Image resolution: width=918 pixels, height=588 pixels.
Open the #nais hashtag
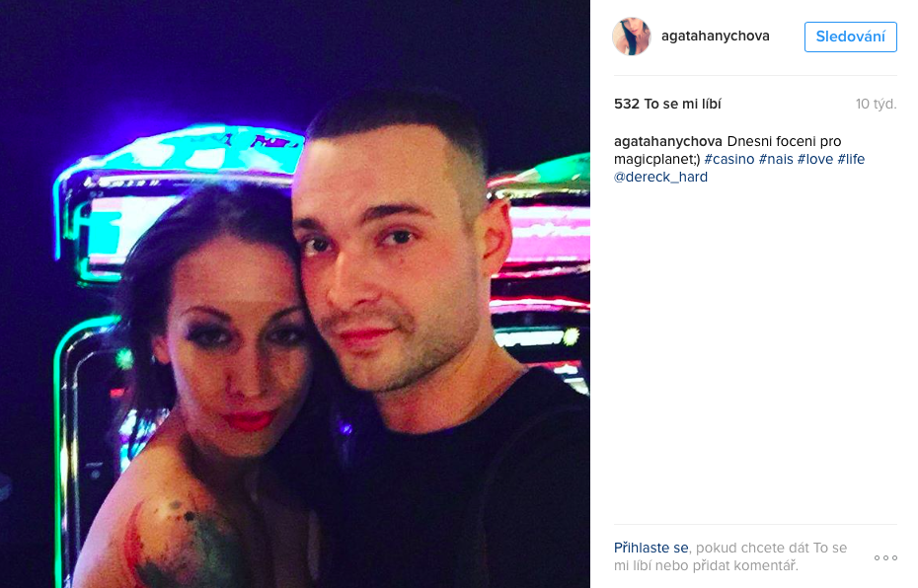tap(776, 159)
